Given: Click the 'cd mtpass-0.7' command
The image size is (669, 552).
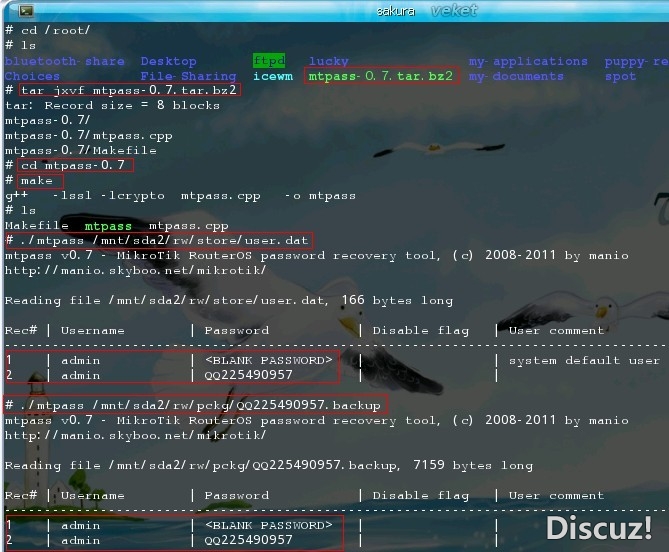Looking at the screenshot, I should point(73,165).
